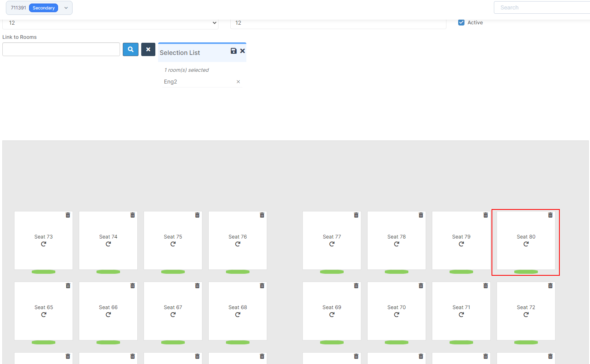Click the Secondary badge label
Viewport: 590px width, 364px height.
[44, 8]
